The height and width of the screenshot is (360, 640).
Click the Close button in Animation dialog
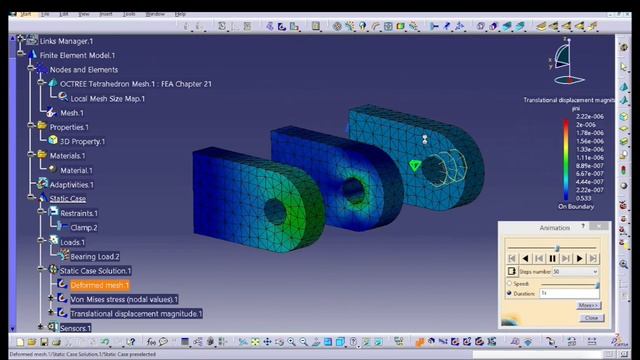pyautogui.click(x=591, y=318)
